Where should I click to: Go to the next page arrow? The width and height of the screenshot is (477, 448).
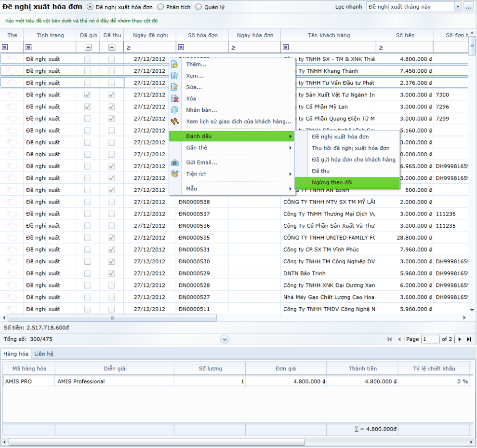[460, 339]
